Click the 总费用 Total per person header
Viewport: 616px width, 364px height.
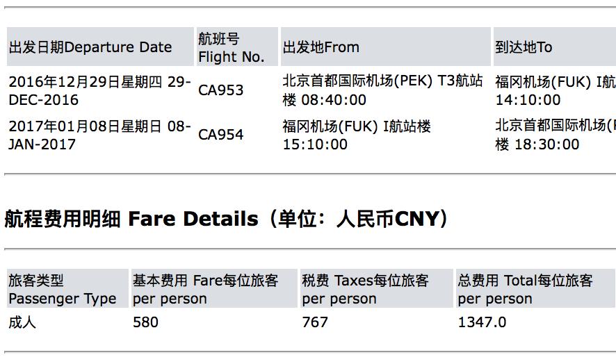click(526, 290)
